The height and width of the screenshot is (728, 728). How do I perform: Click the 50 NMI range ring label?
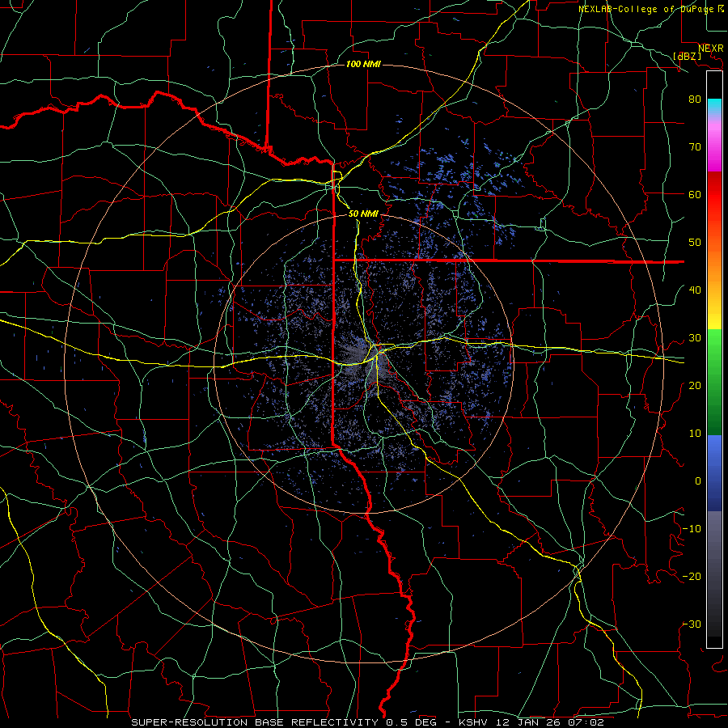[363, 214]
